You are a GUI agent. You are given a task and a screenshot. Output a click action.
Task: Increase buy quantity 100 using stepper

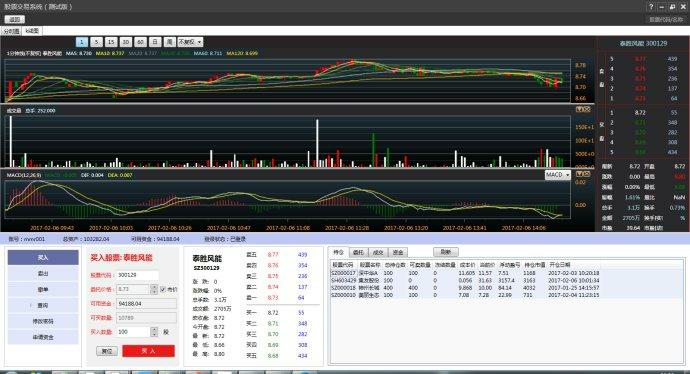tap(154, 329)
